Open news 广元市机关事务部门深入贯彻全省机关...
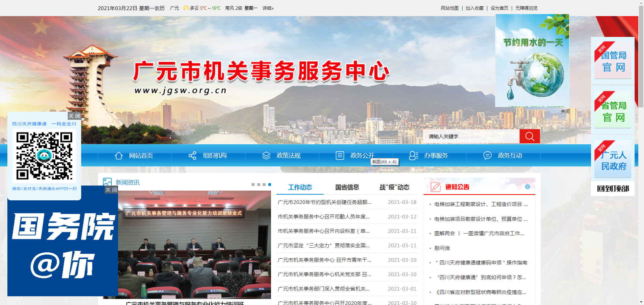 pos(324,289)
